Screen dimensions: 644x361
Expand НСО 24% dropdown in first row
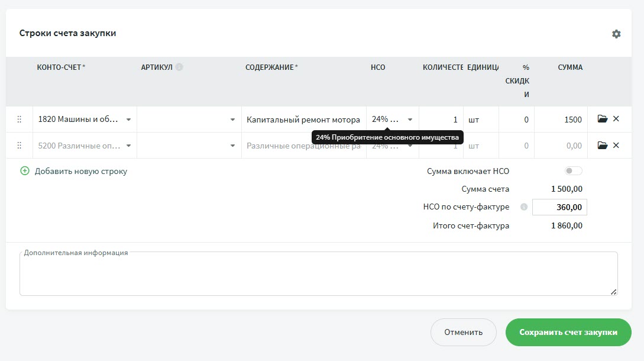(x=410, y=120)
